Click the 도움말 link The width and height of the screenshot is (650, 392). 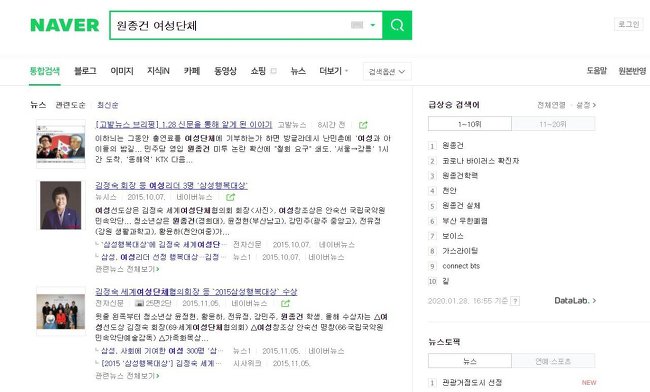597,71
